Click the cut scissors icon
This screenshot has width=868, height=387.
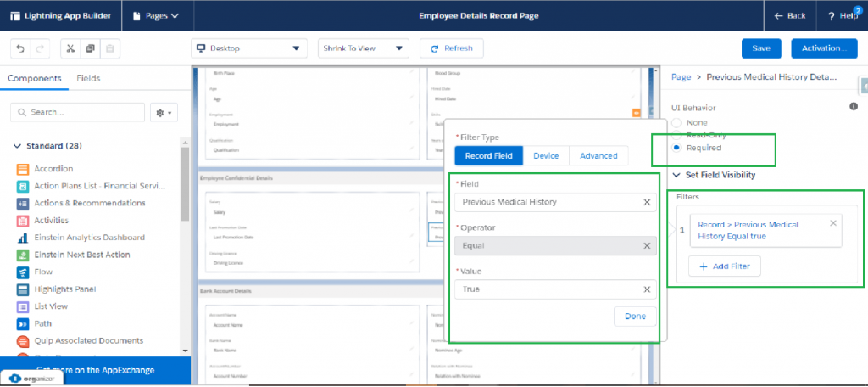coord(70,48)
